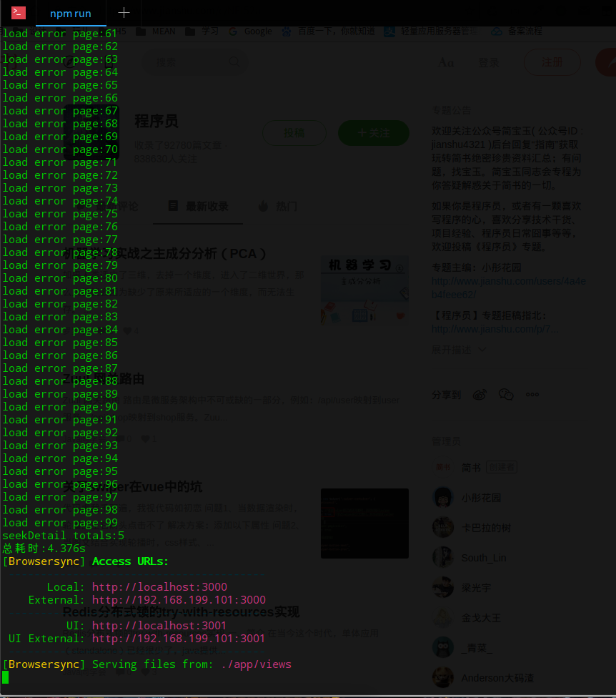Open the http://localhost:3000 Local URL

coord(159,586)
